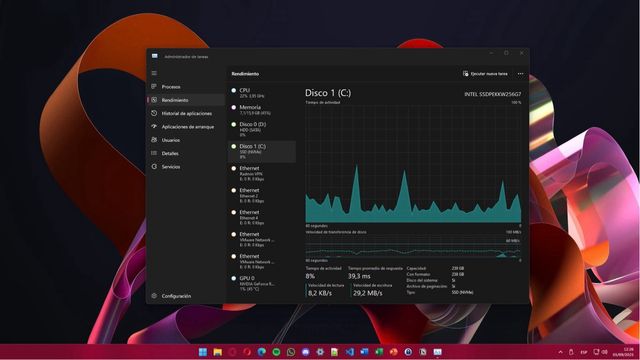Click the Administrador de tareas window title

(186, 57)
